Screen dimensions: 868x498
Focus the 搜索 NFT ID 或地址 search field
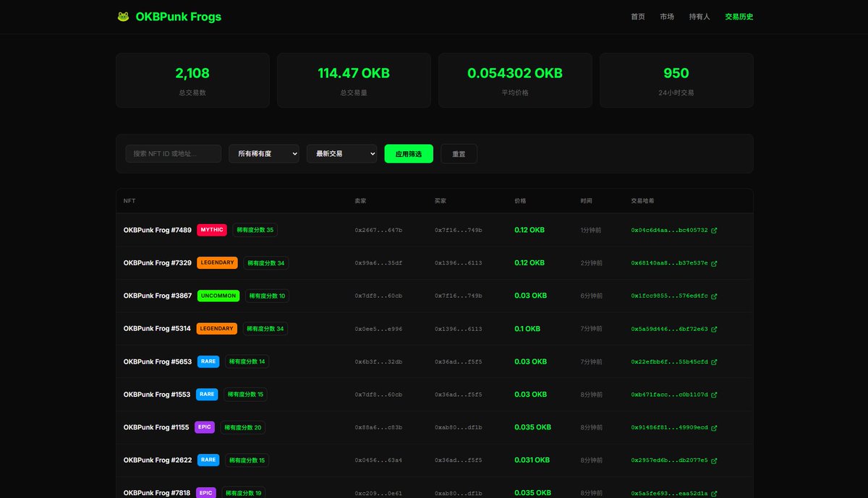click(173, 153)
